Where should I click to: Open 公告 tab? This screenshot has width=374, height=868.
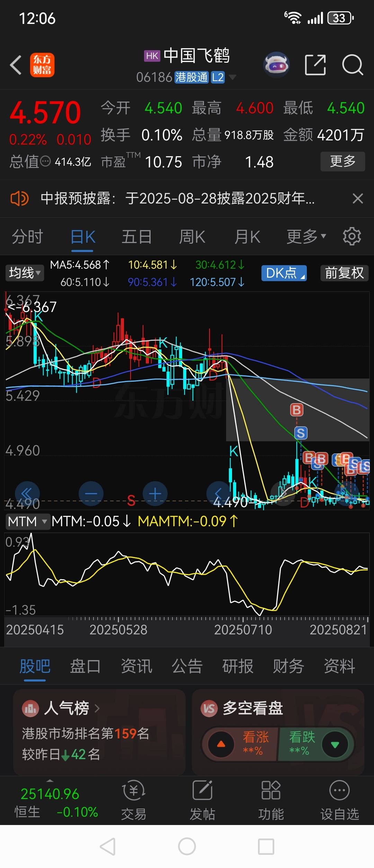click(187, 666)
